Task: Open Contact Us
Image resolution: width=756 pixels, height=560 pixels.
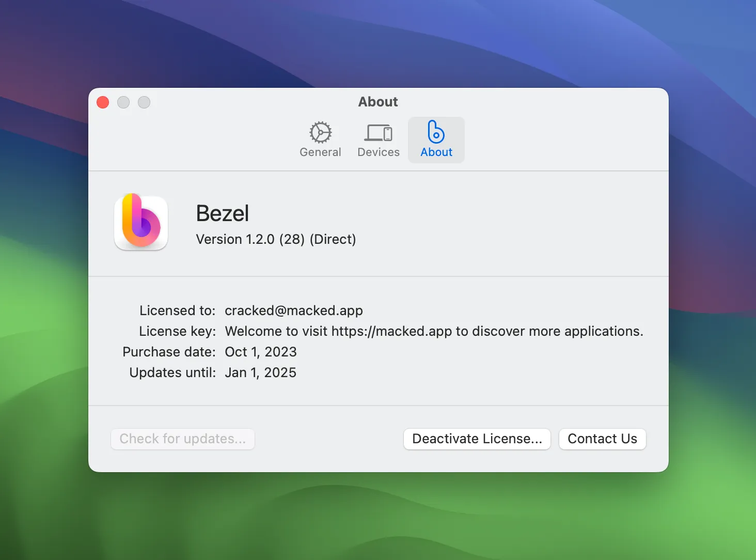Action: click(x=603, y=439)
